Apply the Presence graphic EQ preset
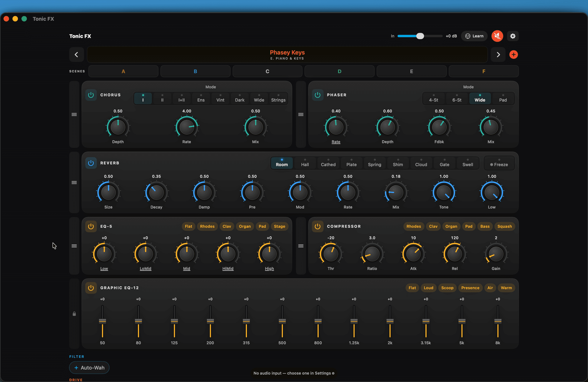Image resolution: width=588 pixels, height=382 pixels. [x=470, y=288]
